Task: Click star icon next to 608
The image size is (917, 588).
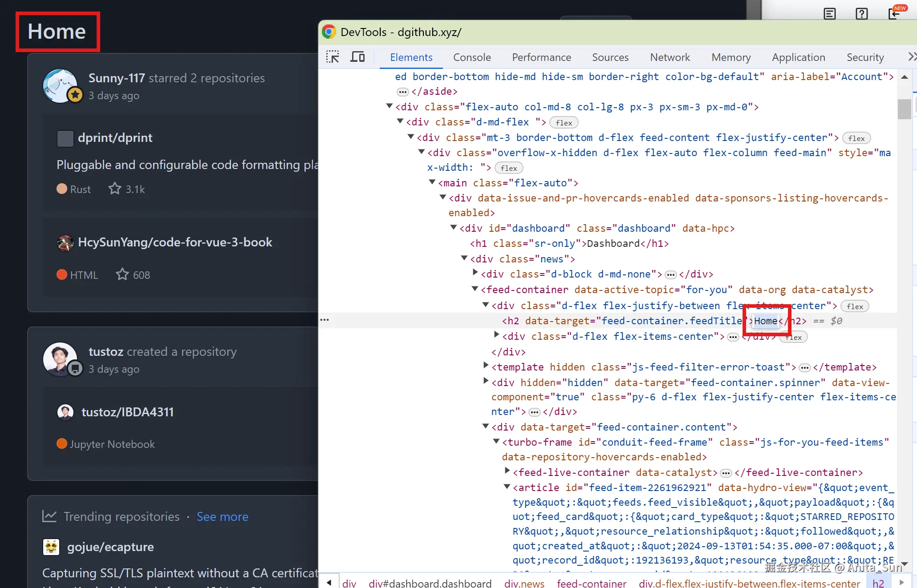Action: click(122, 274)
